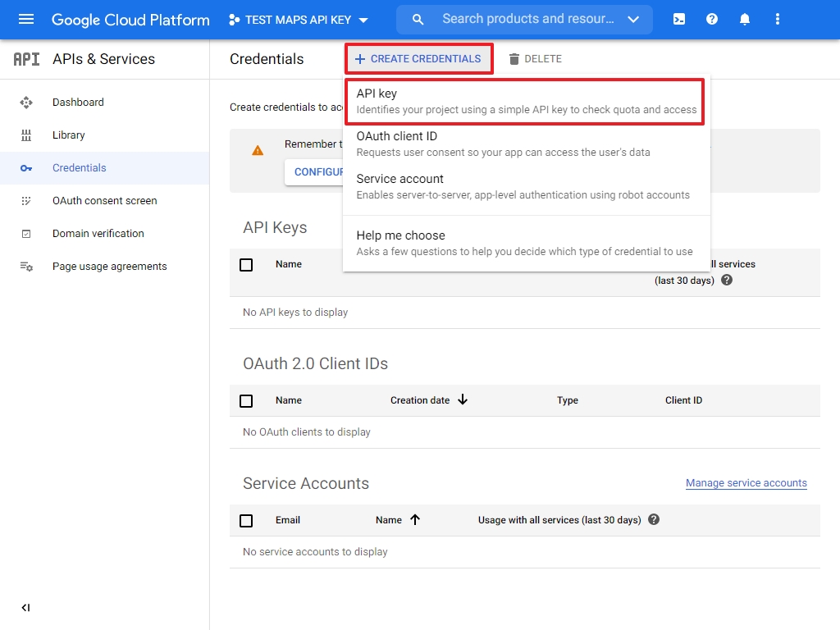Click the search magnifier icon
The height and width of the screenshot is (630, 840).
coord(418,20)
